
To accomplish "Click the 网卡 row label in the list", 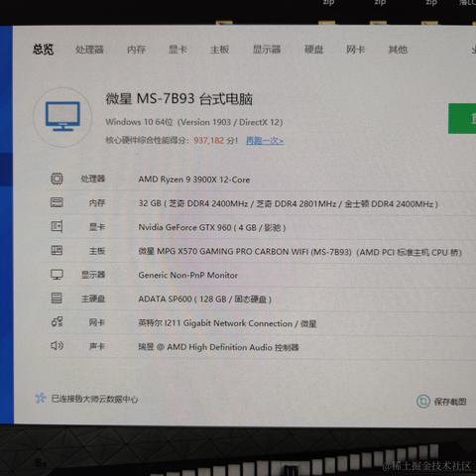I will click(97, 322).
